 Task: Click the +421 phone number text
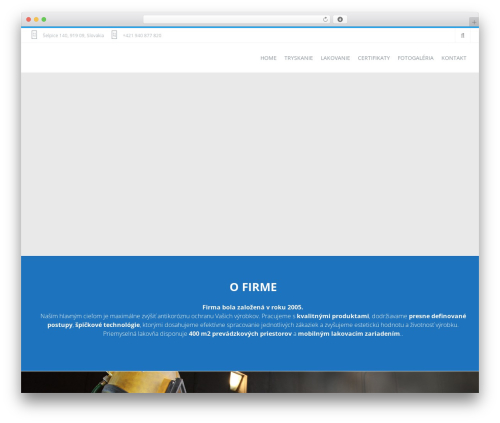[142, 35]
